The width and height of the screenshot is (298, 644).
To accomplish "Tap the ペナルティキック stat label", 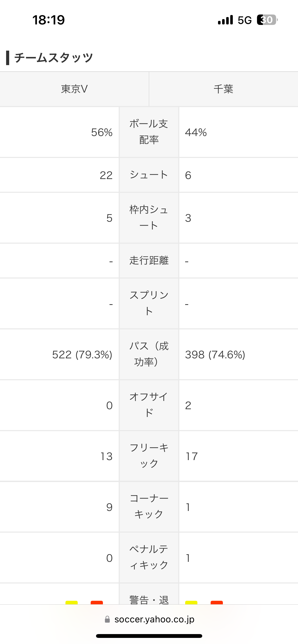I will click(149, 557).
